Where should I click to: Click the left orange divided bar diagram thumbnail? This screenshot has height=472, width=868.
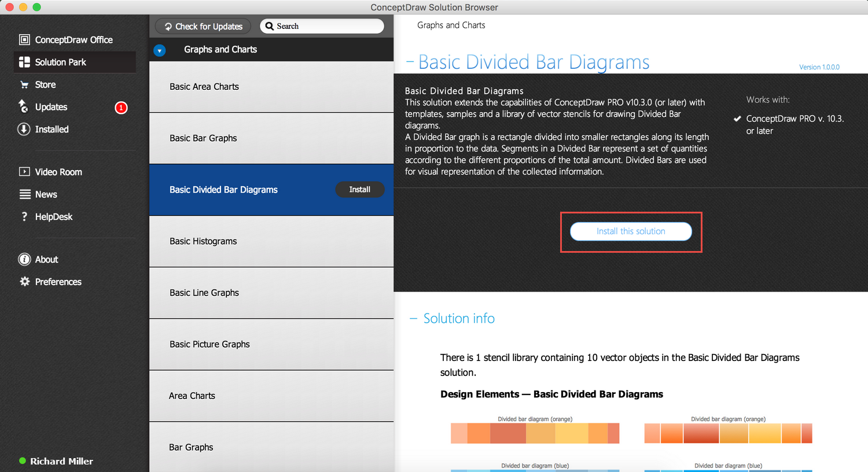(535, 433)
